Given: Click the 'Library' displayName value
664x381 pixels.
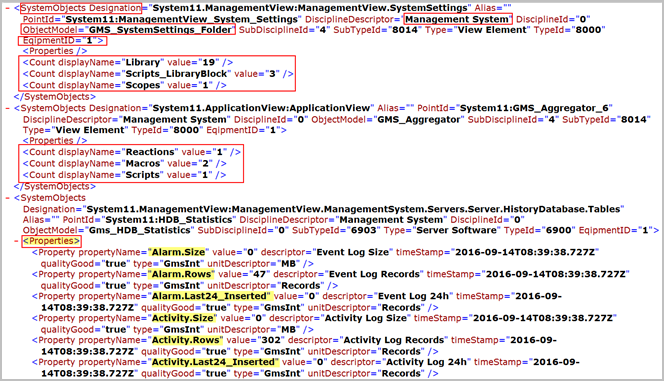Looking at the screenshot, I should click(x=143, y=63).
